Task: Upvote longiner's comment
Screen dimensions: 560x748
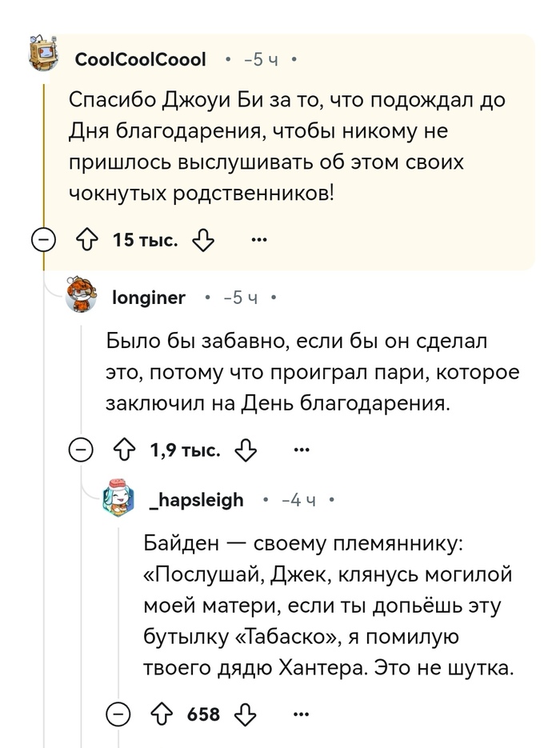Action: [x=125, y=451]
